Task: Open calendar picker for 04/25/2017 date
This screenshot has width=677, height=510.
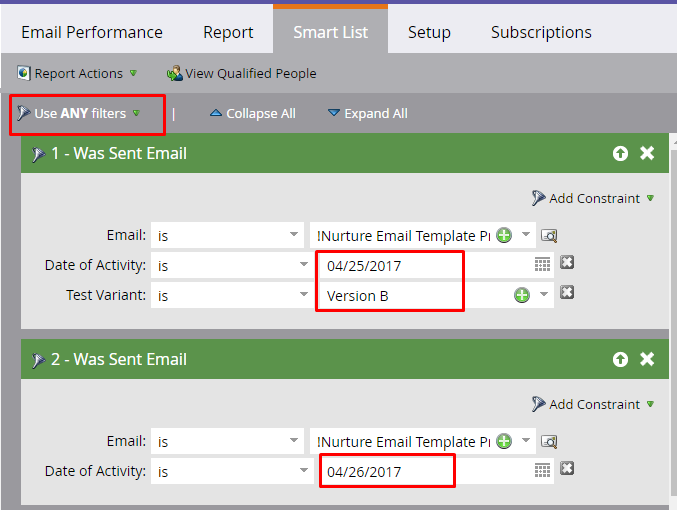Action: [542, 264]
